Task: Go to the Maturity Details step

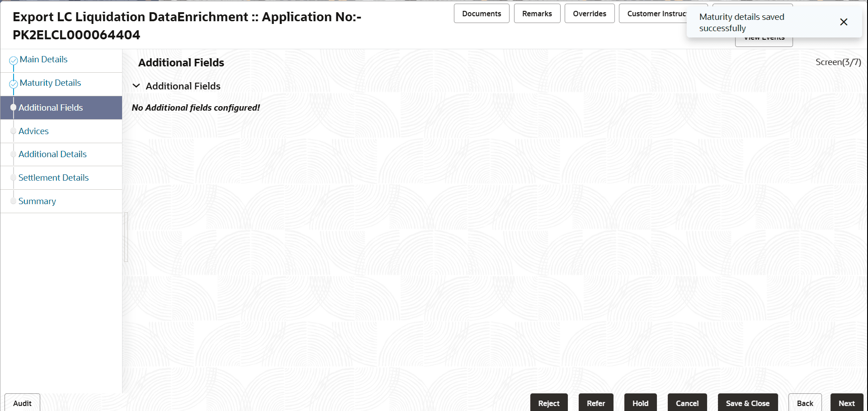Action: (50, 83)
